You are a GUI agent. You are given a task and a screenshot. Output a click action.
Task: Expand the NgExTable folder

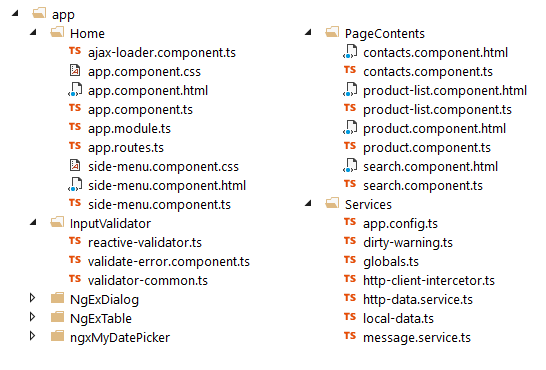(32, 317)
